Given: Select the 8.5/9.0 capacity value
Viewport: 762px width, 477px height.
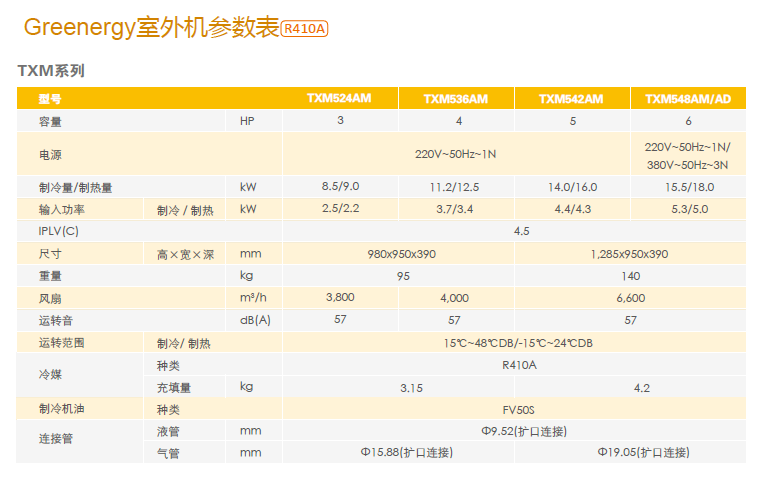Looking at the screenshot, I should click(340, 187).
